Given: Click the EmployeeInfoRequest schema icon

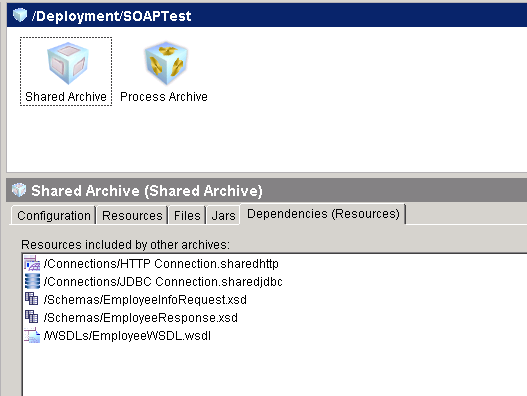Looking at the screenshot, I should click(32, 299).
